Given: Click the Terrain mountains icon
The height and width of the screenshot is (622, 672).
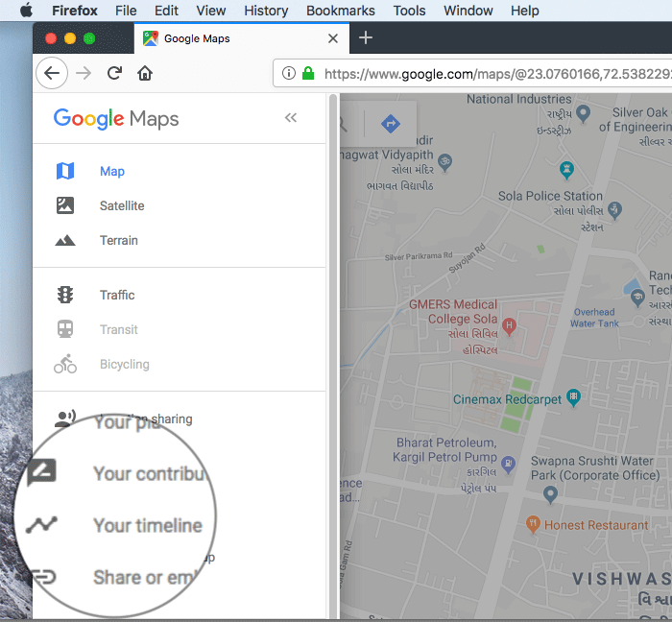Looking at the screenshot, I should pos(65,240).
